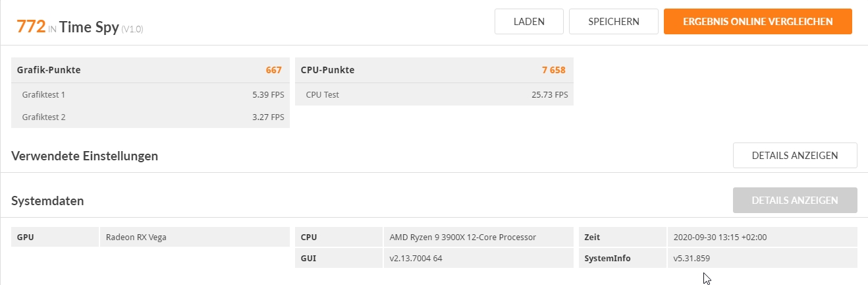Select the Grafiktest 2 row
Image resolution: width=868 pixels, height=285 pixels.
pos(150,117)
